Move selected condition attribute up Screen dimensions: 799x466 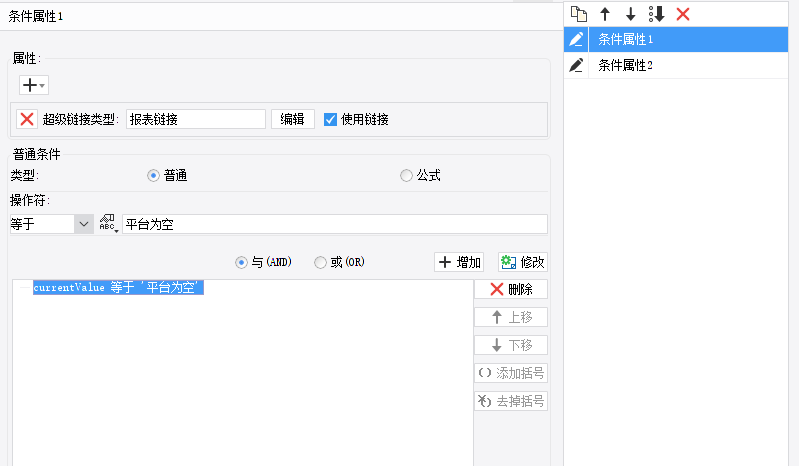(605, 14)
